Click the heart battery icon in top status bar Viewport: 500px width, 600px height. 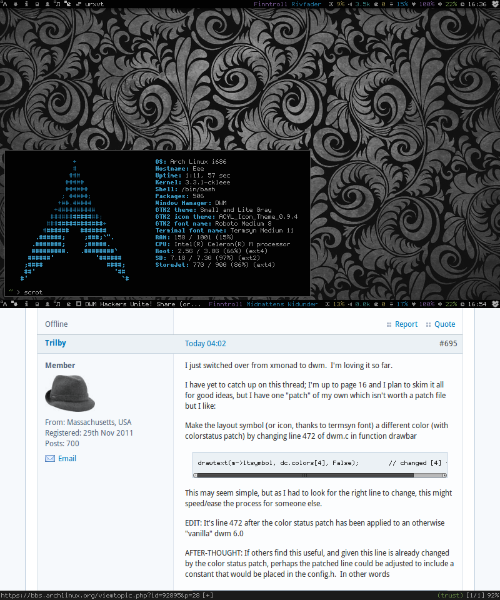click(413, 4)
